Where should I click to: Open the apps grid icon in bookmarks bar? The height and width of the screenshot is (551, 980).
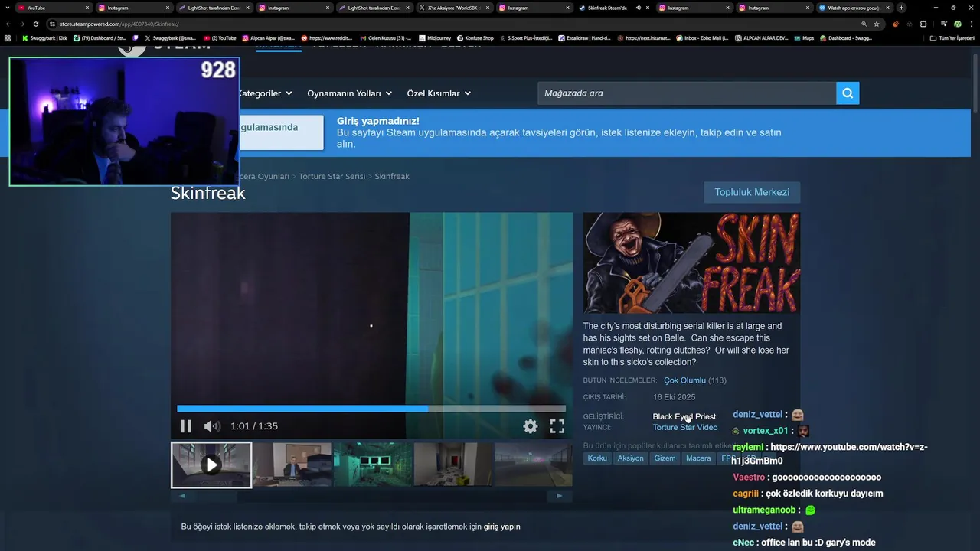(8, 37)
